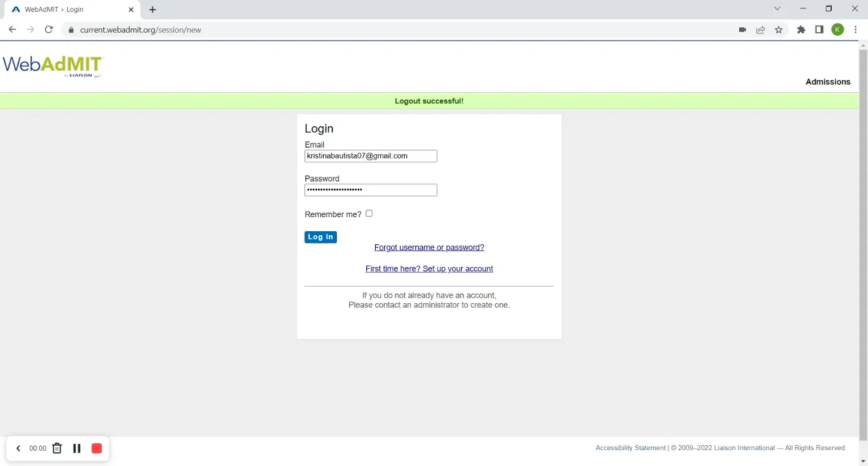Reload the page with the refresh icon
The image size is (868, 466).
[49, 29]
